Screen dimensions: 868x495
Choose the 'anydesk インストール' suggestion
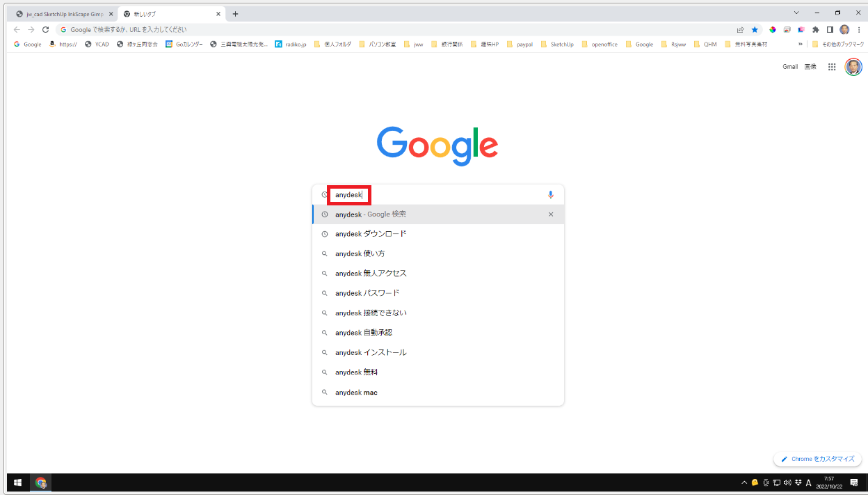click(438, 352)
